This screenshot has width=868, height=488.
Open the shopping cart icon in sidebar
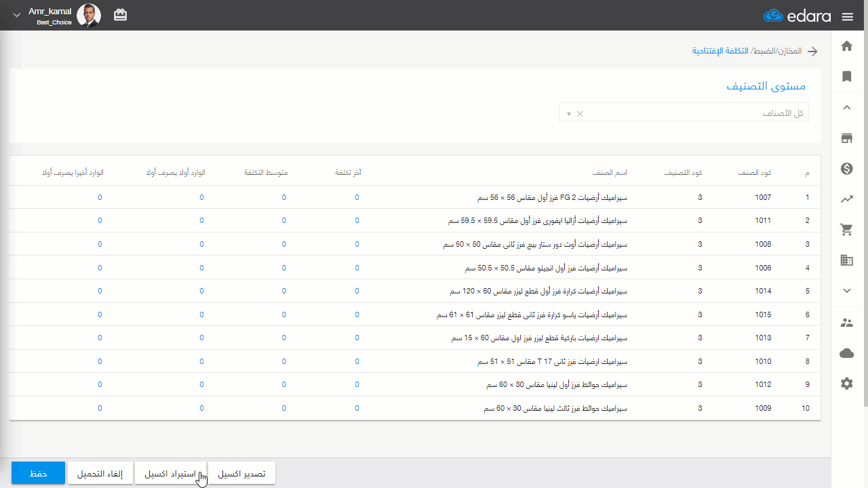coord(846,230)
